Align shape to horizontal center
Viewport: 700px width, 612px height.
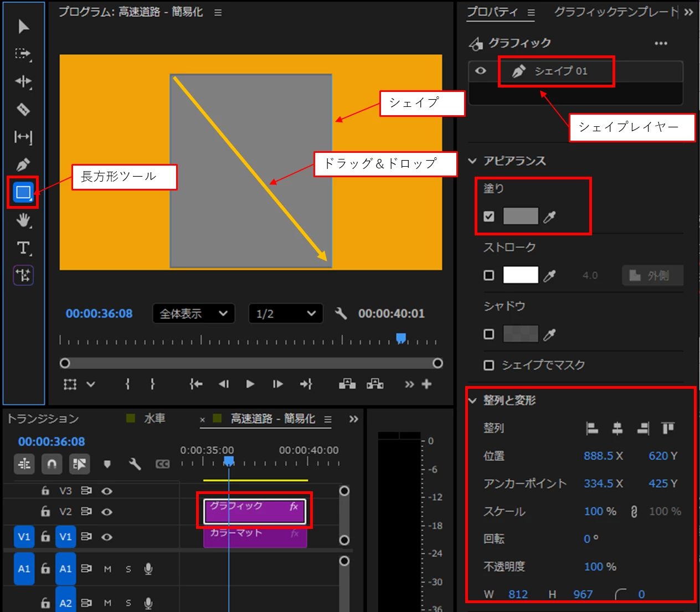click(617, 428)
